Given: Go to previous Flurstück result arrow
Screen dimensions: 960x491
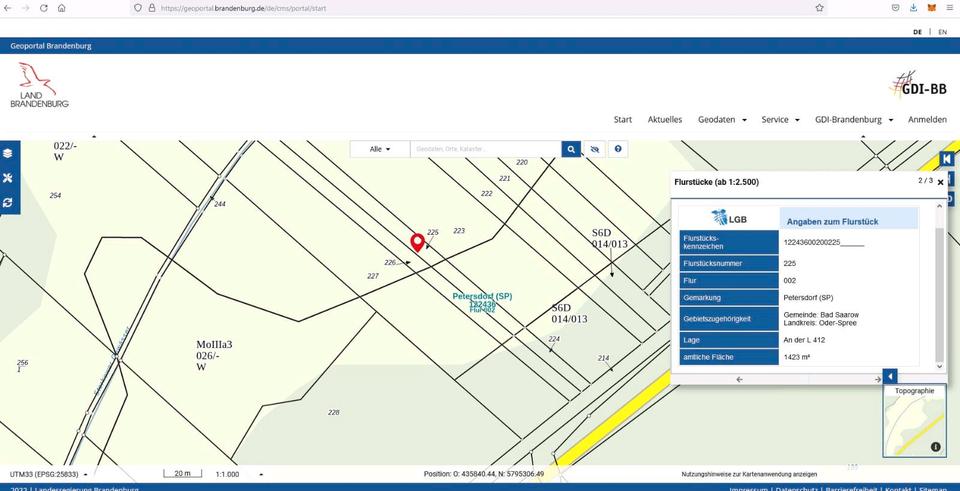Looking at the screenshot, I should point(739,379).
